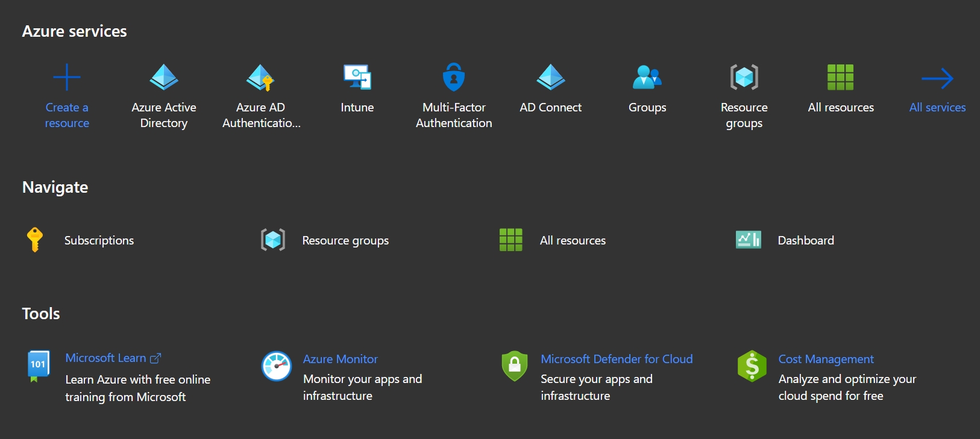Select the AD Connect service icon
This screenshot has height=439, width=980.
(x=551, y=77)
